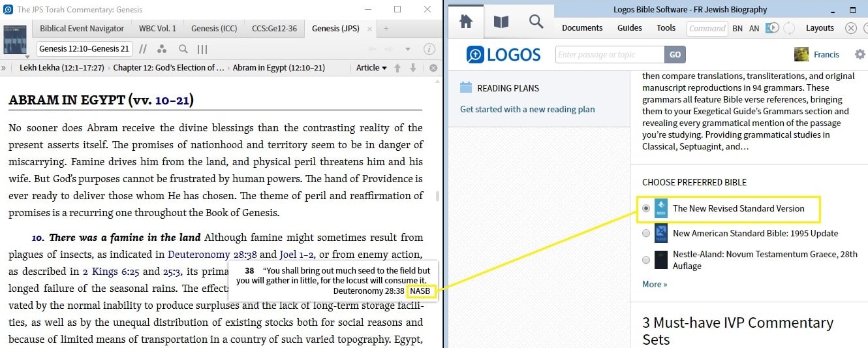Screen dimensions: 868x348
Task: Open resource information circled i icon
Action: point(429,49)
